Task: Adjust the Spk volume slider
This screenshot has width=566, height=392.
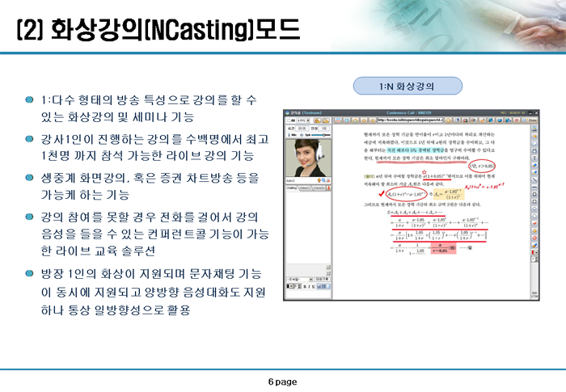Action: click(321, 135)
